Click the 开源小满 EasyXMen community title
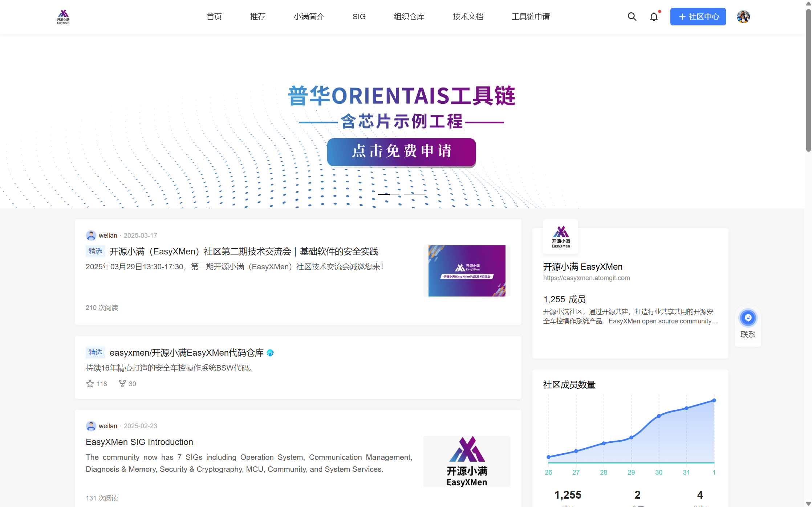812x507 pixels. point(583,267)
